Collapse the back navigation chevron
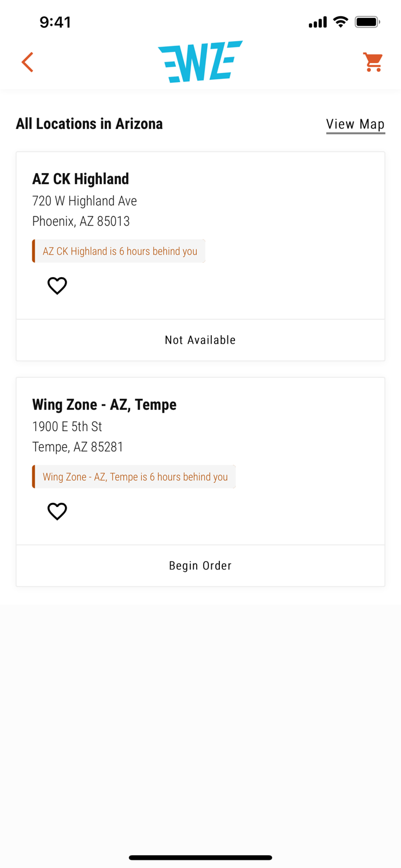 coord(27,62)
